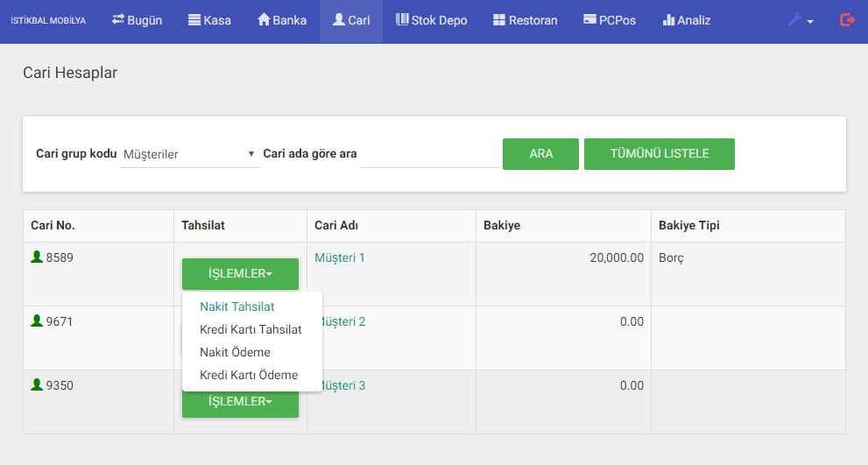
Task: Choose Kredi Kartı Ödeme option
Action: [249, 375]
